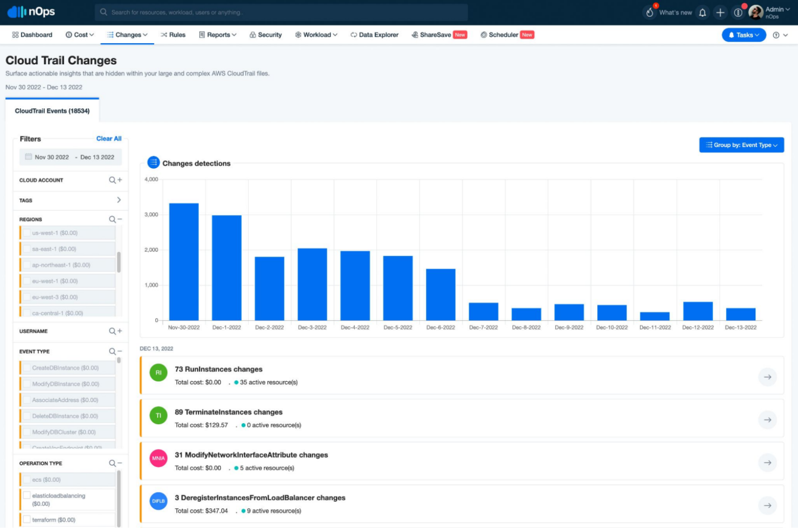This screenshot has height=532, width=798.
Task: Check the sa-east-1 region checkbox
Action: (26, 249)
